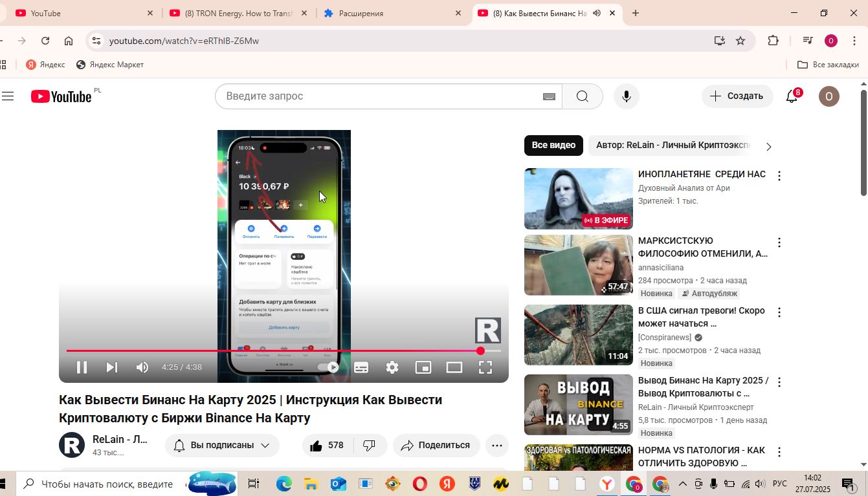
Task: Open the browser extensions puzzle icon
Action: click(773, 41)
